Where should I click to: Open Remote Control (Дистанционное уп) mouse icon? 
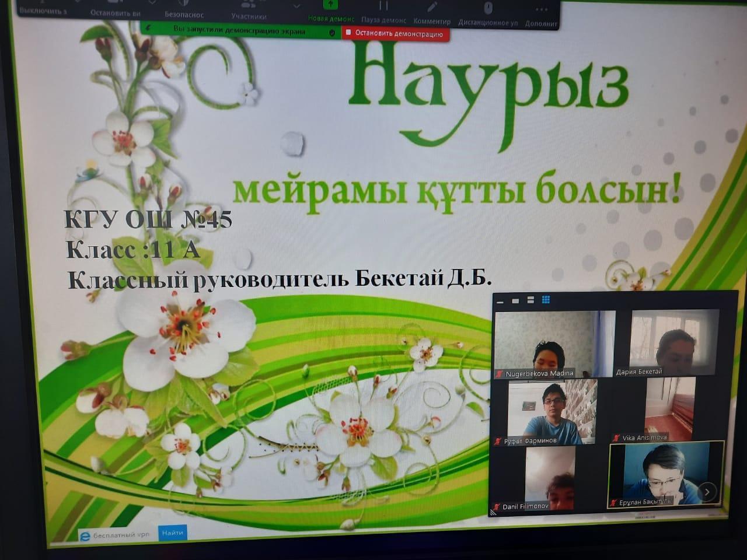(488, 8)
